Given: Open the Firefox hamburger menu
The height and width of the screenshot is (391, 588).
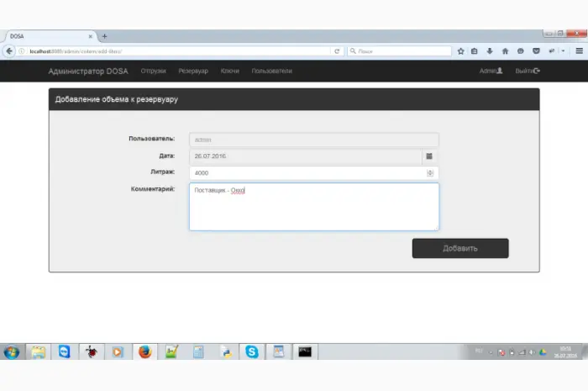Looking at the screenshot, I should point(580,51).
